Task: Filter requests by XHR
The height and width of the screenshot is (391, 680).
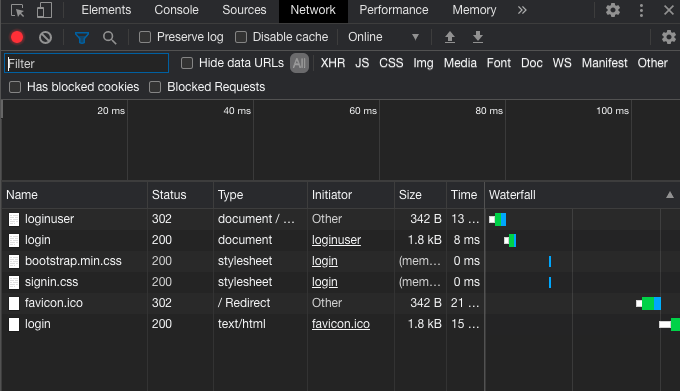Action: pos(333,63)
